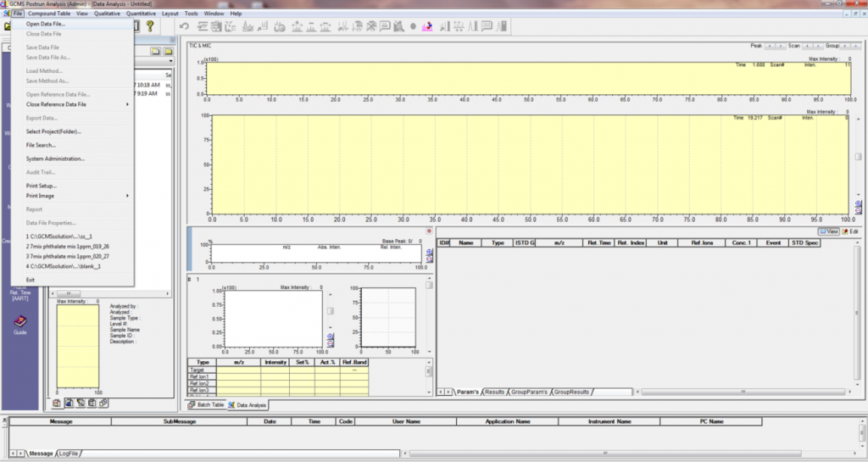
Task: Switch compound table to View mode
Action: [x=828, y=231]
